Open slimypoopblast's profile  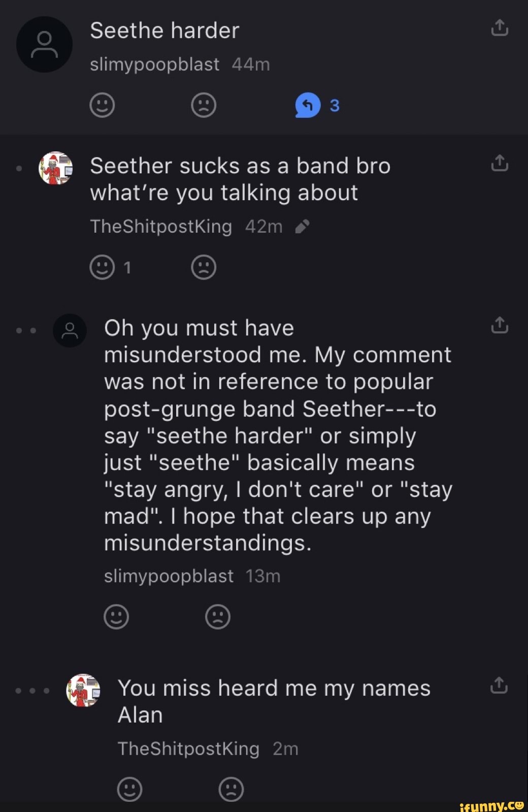point(155,64)
